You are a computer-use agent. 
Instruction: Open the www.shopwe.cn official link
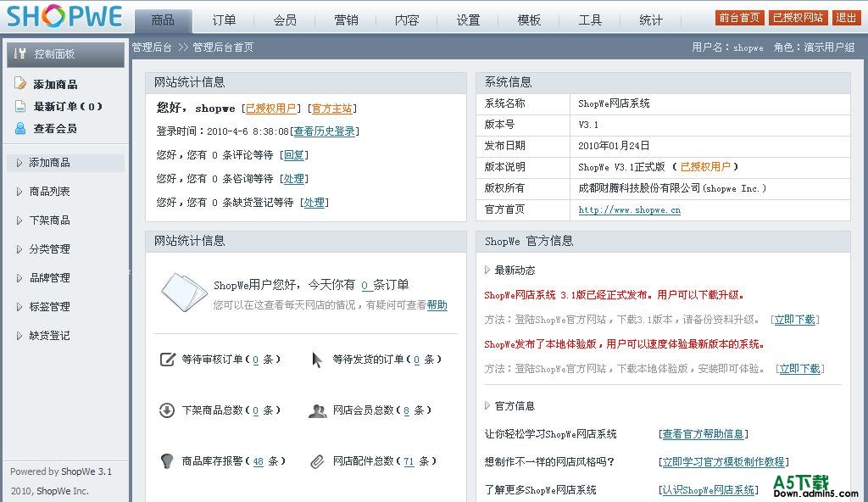pos(629,210)
